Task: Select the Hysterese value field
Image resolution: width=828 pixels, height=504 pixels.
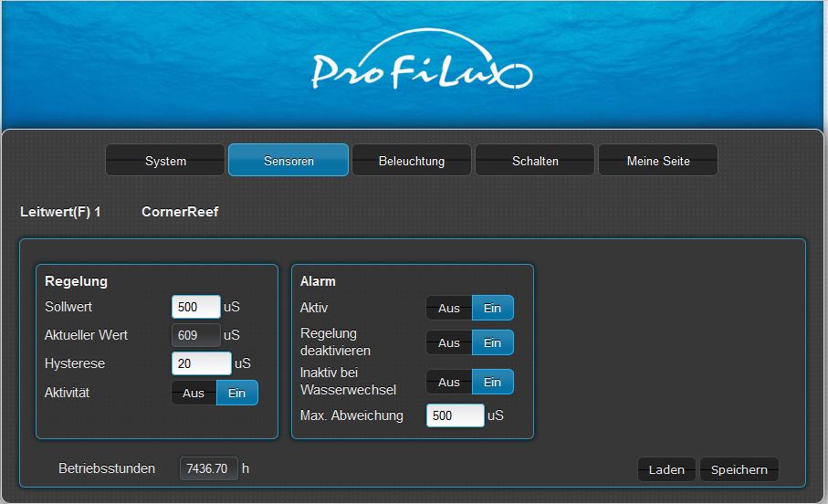Action: 202,363
